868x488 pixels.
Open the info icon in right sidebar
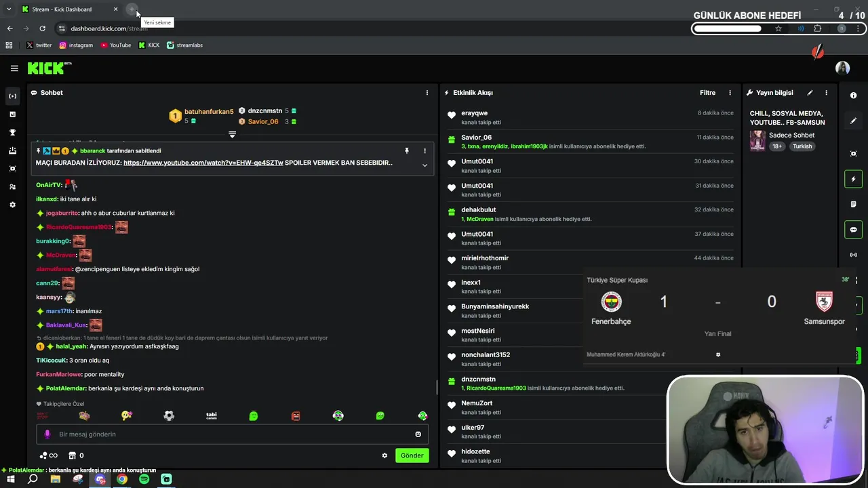(x=853, y=96)
